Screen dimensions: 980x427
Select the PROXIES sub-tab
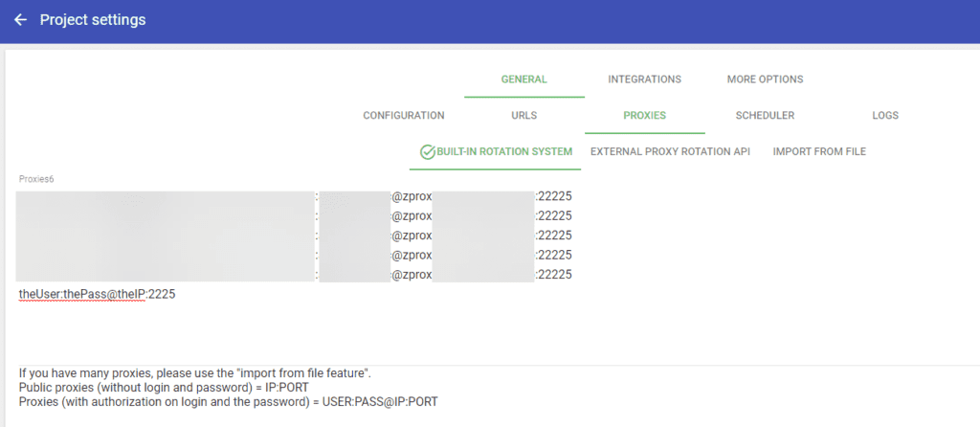click(x=644, y=116)
